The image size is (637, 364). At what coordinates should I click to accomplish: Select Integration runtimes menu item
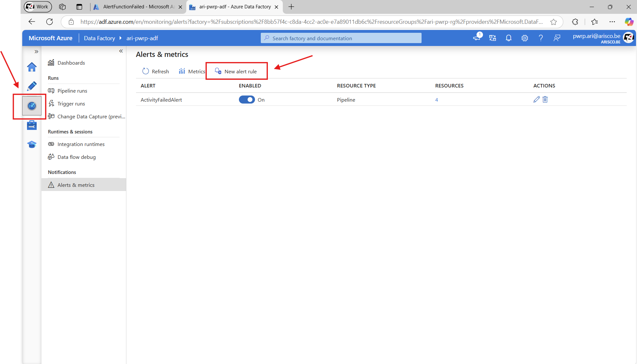coord(81,144)
